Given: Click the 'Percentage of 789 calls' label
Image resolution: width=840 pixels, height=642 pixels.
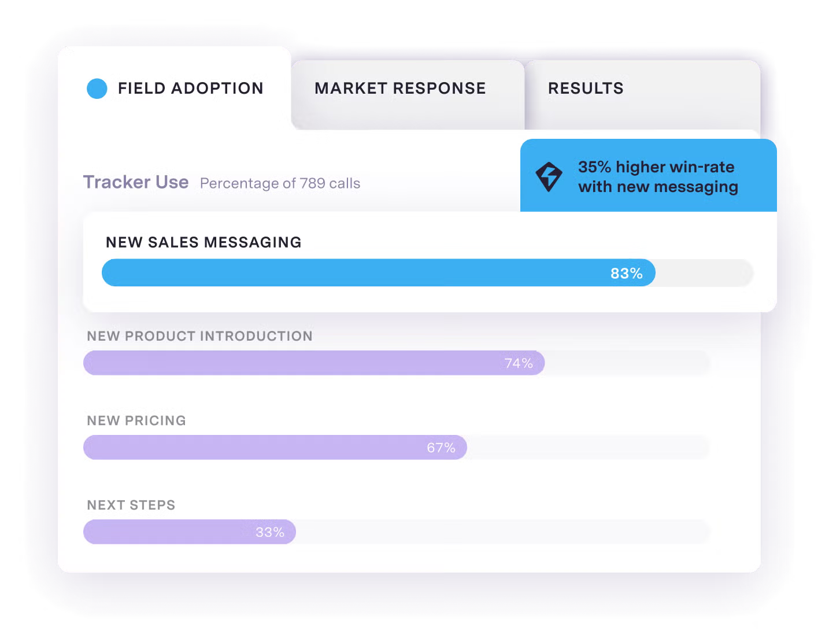Looking at the screenshot, I should (279, 183).
